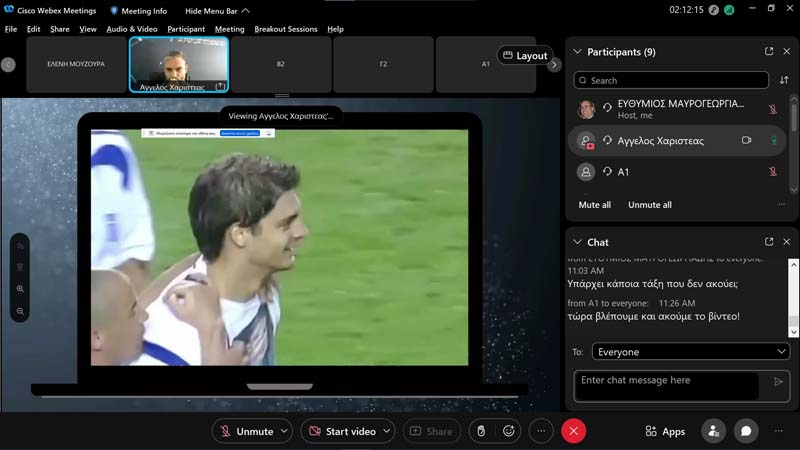This screenshot has height=450, width=800.
Task: Open the Edit menu
Action: (x=34, y=29)
